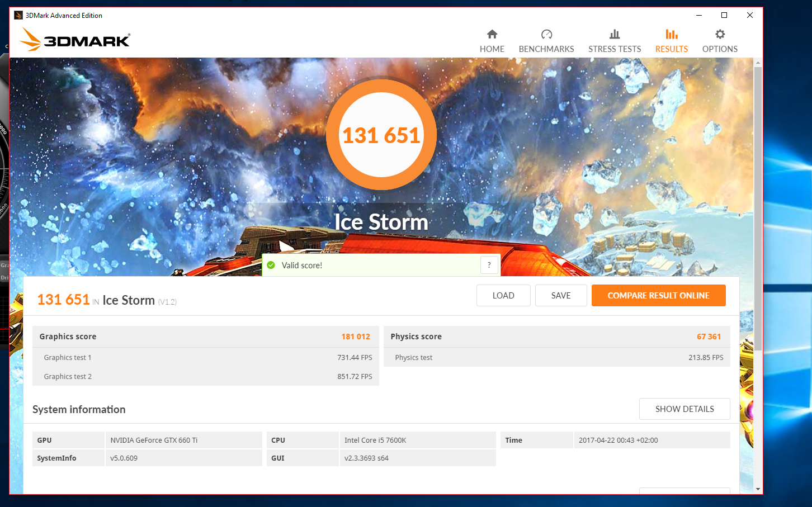This screenshot has width=812, height=507.
Task: Open the Options gear icon
Action: 720,34
